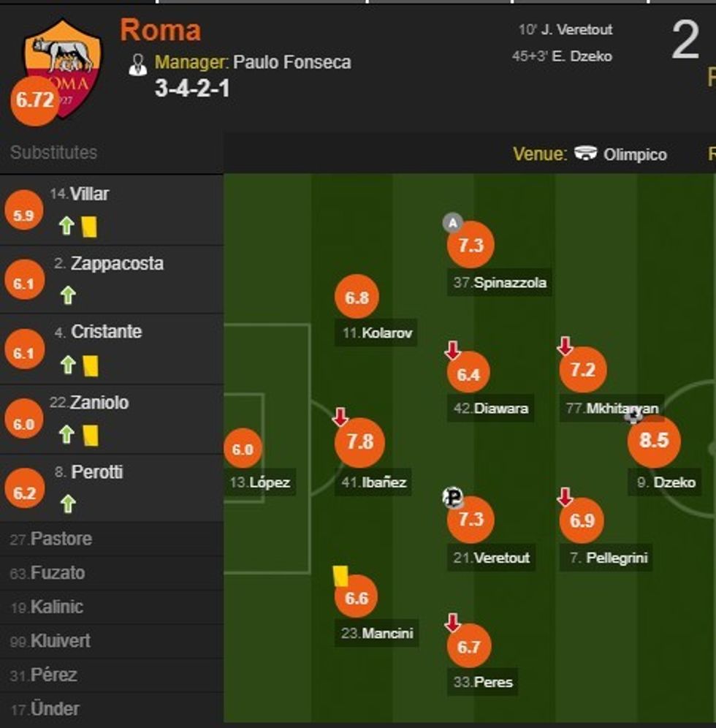Click Kolarov's 6.8 rating on pitch
Viewport: 716px width, 728px height.
357,297
